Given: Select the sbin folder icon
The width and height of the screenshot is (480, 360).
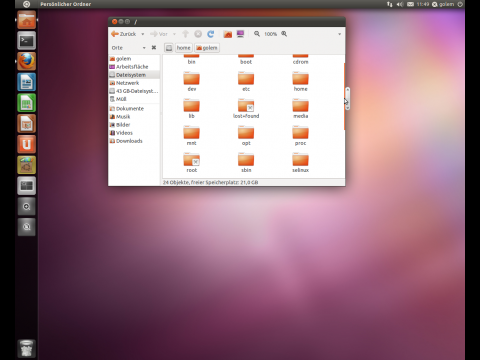Looking at the screenshot, I should tap(246, 160).
